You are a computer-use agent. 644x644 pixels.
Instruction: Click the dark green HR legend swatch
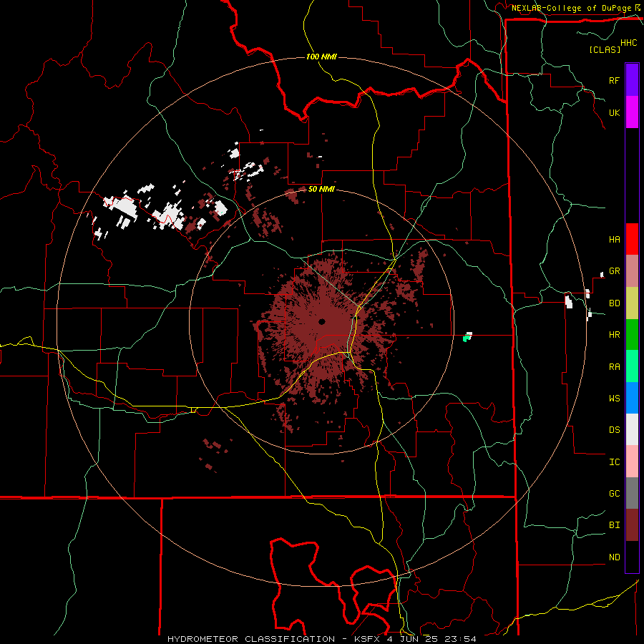[632, 335]
